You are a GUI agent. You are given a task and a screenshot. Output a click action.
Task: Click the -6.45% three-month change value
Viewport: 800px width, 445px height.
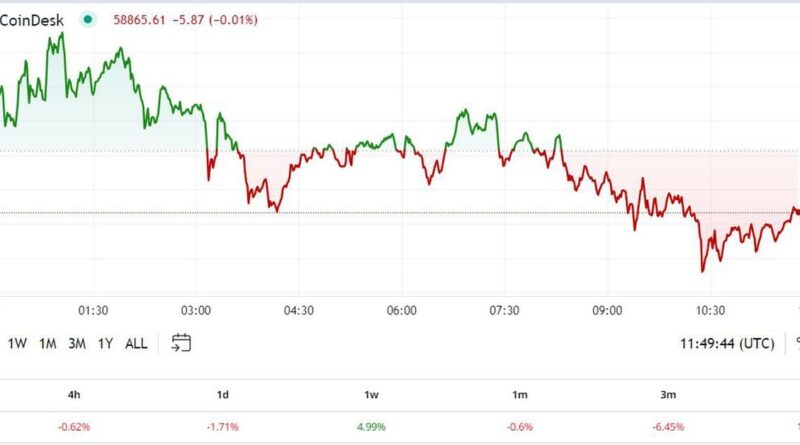point(670,427)
